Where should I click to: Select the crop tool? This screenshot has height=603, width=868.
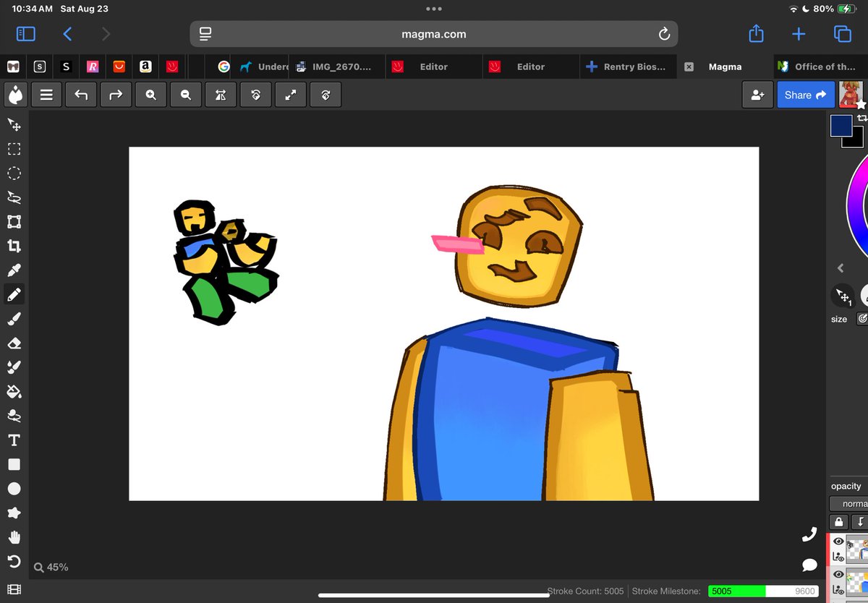pyautogui.click(x=14, y=246)
